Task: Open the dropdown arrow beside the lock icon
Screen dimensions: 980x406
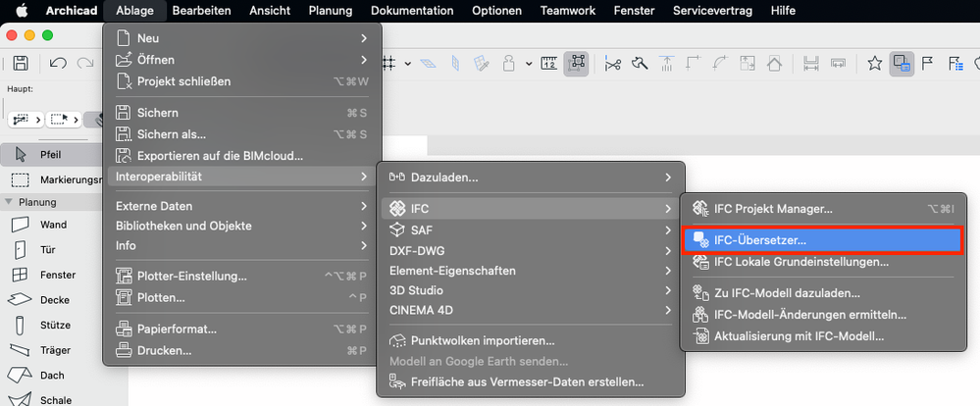Action: 529,65
